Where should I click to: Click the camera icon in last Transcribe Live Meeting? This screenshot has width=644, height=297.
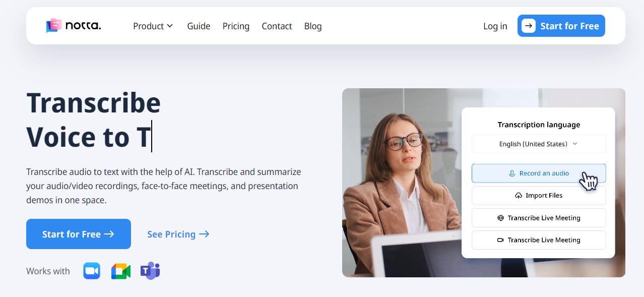[x=500, y=240]
